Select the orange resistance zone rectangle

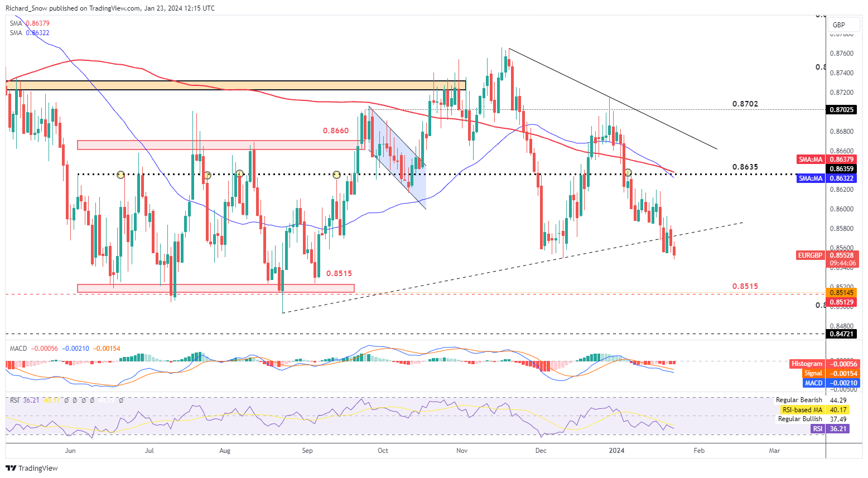point(235,85)
